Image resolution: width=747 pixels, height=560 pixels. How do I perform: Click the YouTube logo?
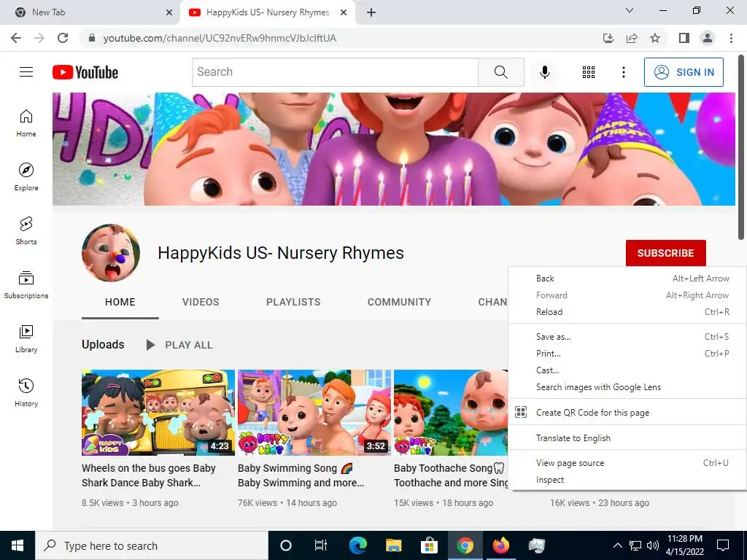(85, 72)
